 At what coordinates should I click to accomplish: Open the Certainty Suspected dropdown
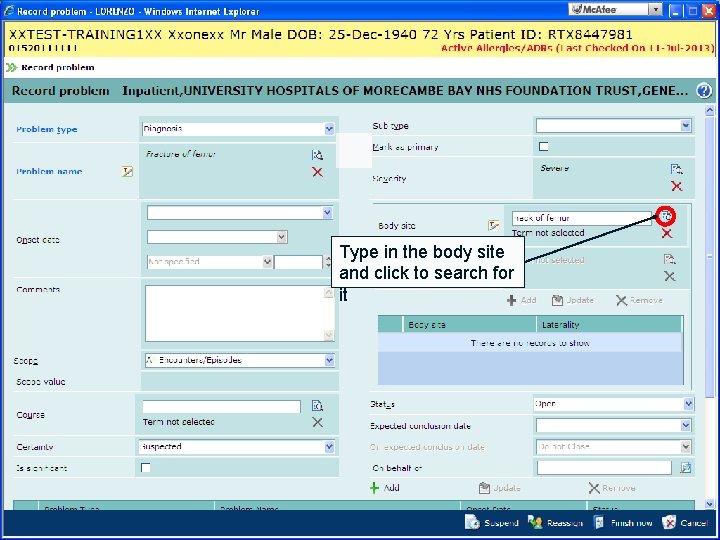click(x=329, y=446)
